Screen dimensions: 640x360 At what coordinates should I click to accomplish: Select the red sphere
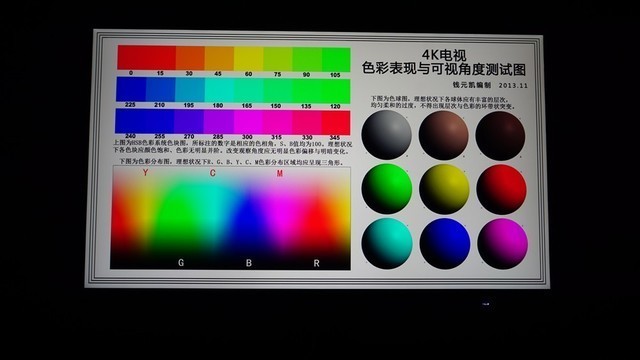click(502, 190)
